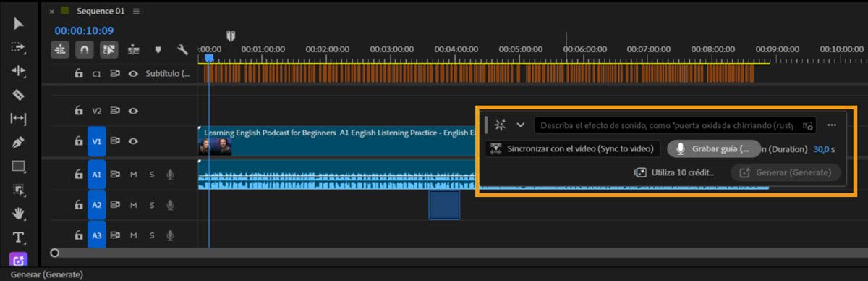Image resolution: width=868 pixels, height=281 pixels.
Task: Open prompt settings icon beside text field
Action: pos(809,125)
